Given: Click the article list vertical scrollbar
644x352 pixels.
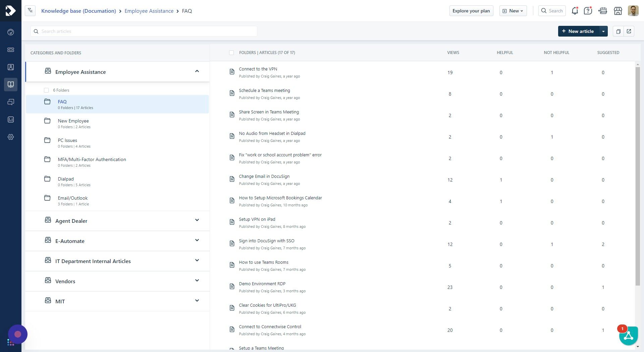Looking at the screenshot, I should tap(638, 174).
